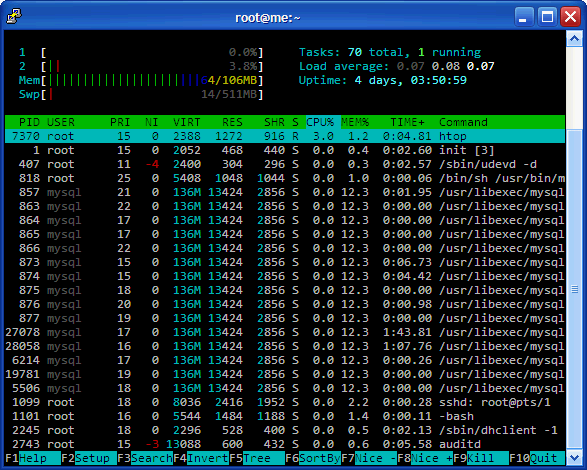Viewport: 587px width, 470px height.
Task: Minimize the root@me terminal window
Action: 523,17
